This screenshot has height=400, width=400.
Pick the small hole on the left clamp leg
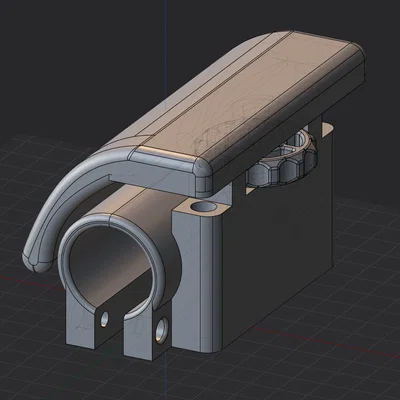(x=105, y=319)
